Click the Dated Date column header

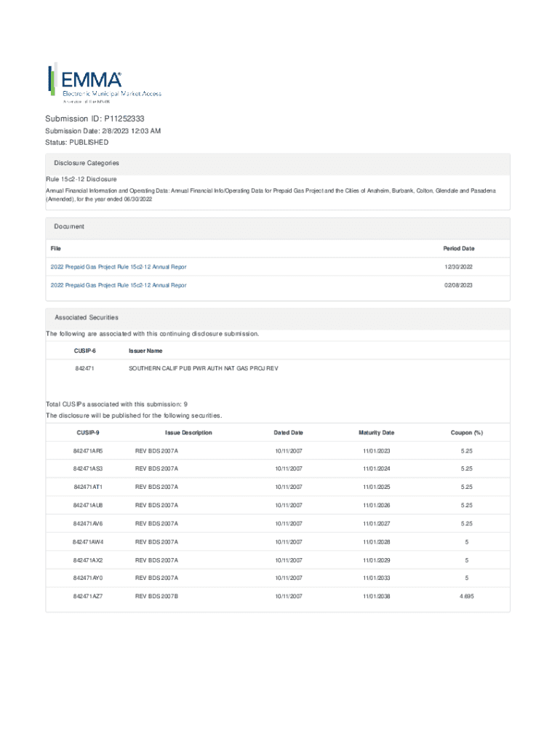tap(288, 433)
